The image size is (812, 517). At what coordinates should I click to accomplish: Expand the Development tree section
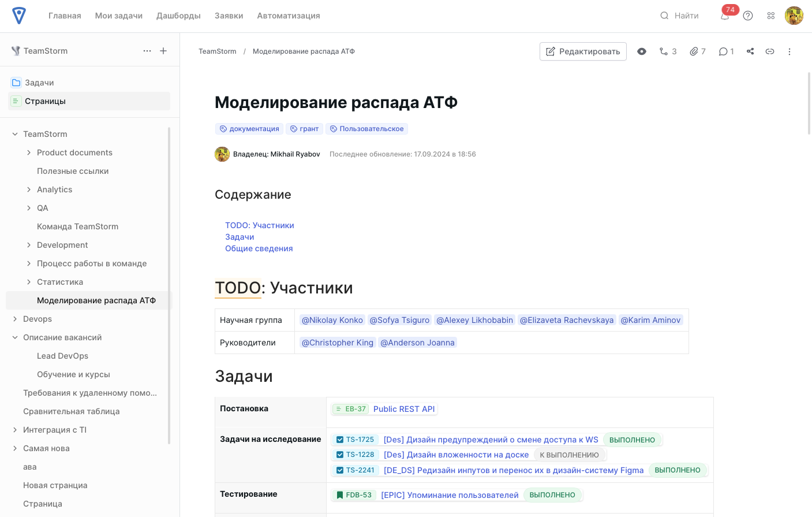point(28,245)
